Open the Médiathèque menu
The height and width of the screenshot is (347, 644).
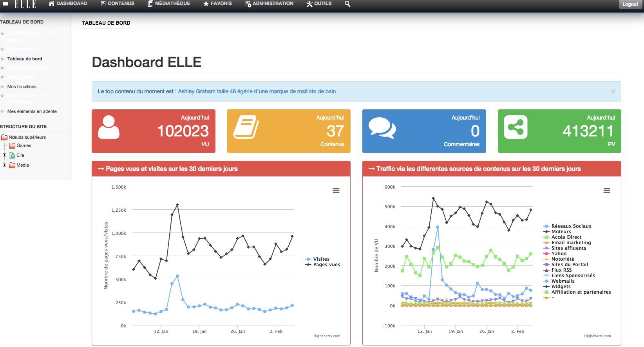pyautogui.click(x=168, y=4)
